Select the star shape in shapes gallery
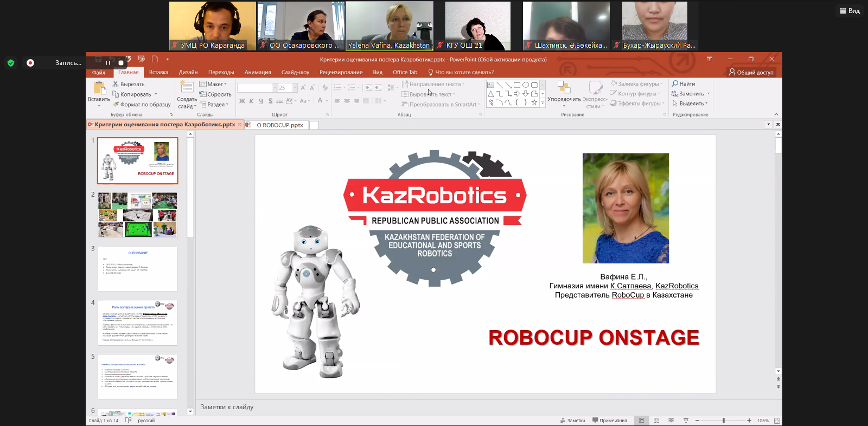The image size is (868, 426). 534,102
